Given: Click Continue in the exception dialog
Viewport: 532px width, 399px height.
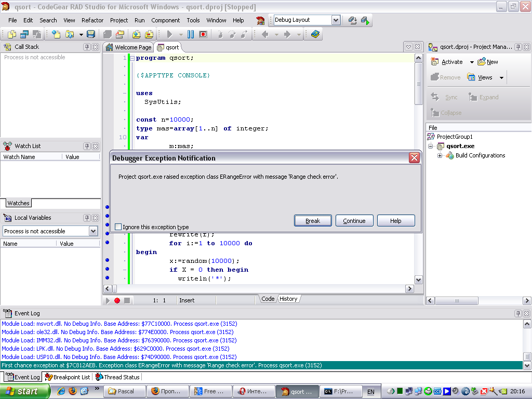Looking at the screenshot, I should [x=354, y=221].
